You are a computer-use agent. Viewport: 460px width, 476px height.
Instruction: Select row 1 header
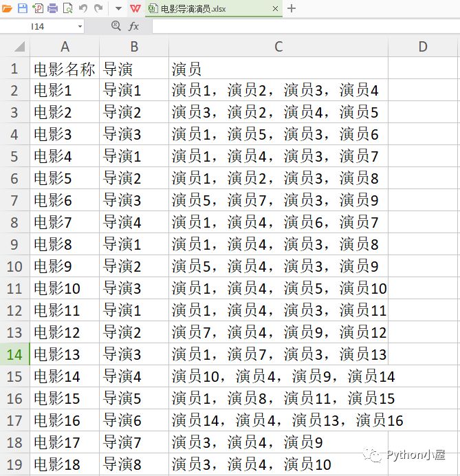click(14, 68)
